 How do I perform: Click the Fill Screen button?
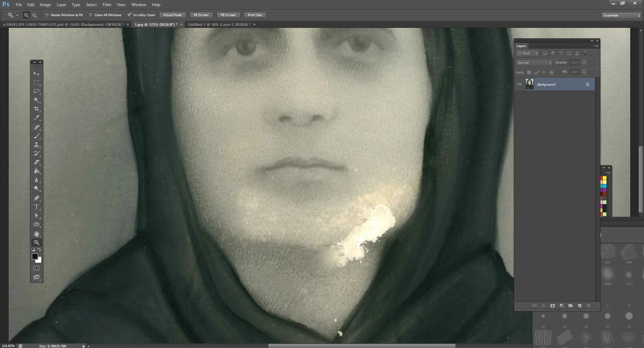pos(228,15)
